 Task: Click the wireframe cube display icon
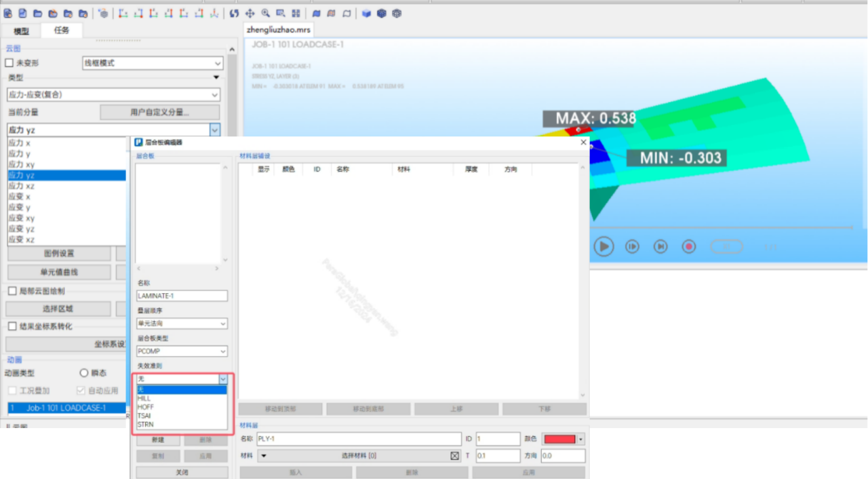click(x=397, y=13)
